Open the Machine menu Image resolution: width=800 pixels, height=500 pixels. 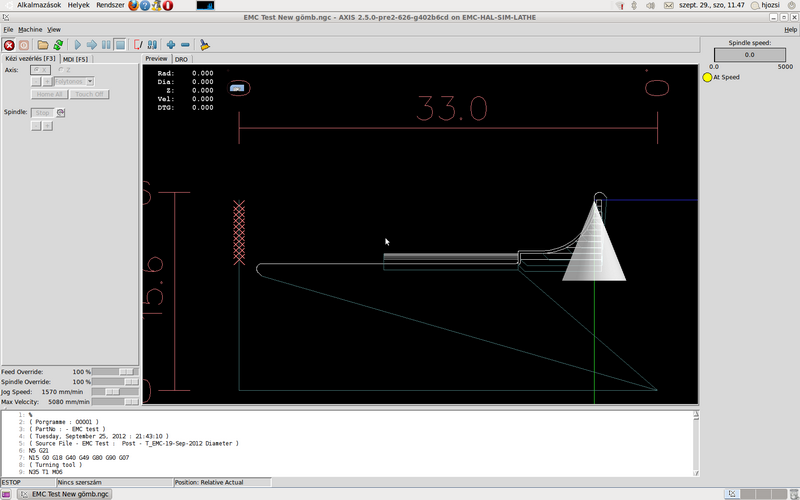pos(30,30)
